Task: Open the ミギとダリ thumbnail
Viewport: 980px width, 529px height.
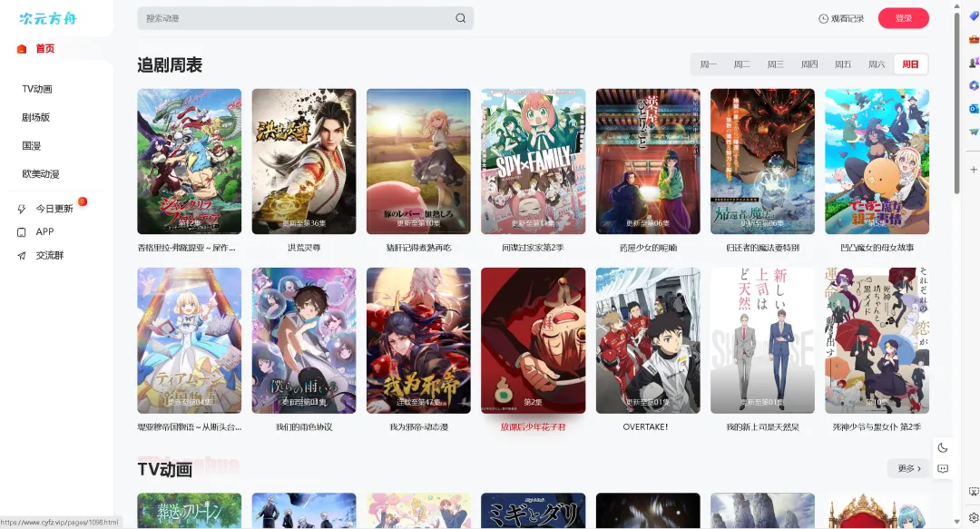Action: 534,511
